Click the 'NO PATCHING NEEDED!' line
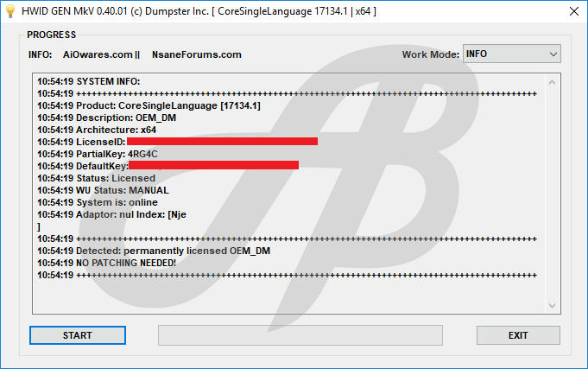Viewport: 588px width, 369px height. [106, 263]
